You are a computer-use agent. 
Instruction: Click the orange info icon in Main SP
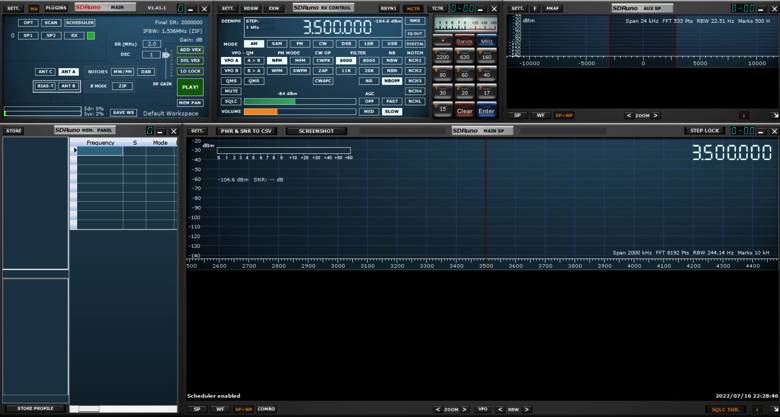click(x=758, y=410)
